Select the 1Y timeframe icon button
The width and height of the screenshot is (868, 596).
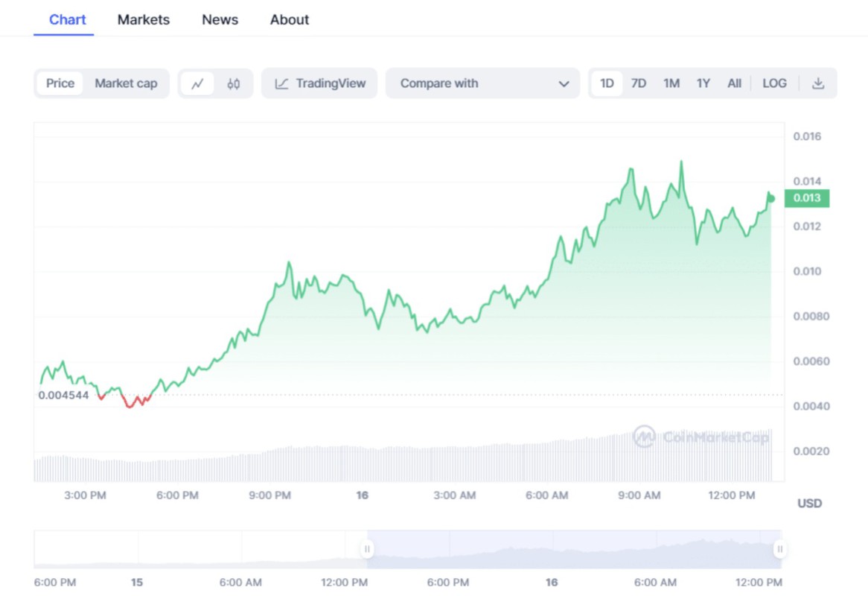point(703,83)
